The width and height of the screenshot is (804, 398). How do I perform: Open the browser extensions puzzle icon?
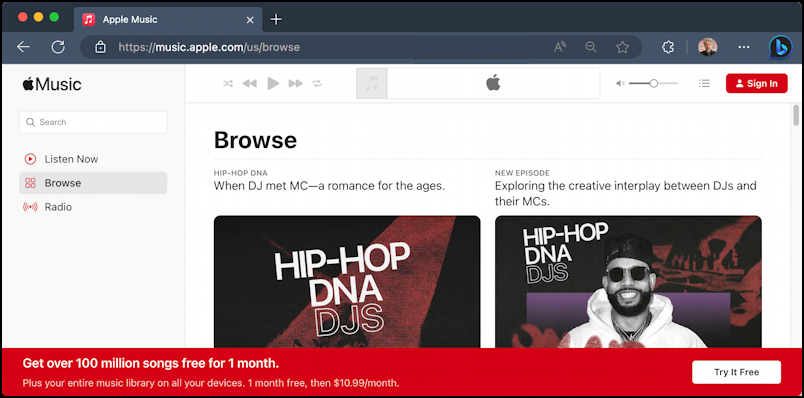[668, 47]
